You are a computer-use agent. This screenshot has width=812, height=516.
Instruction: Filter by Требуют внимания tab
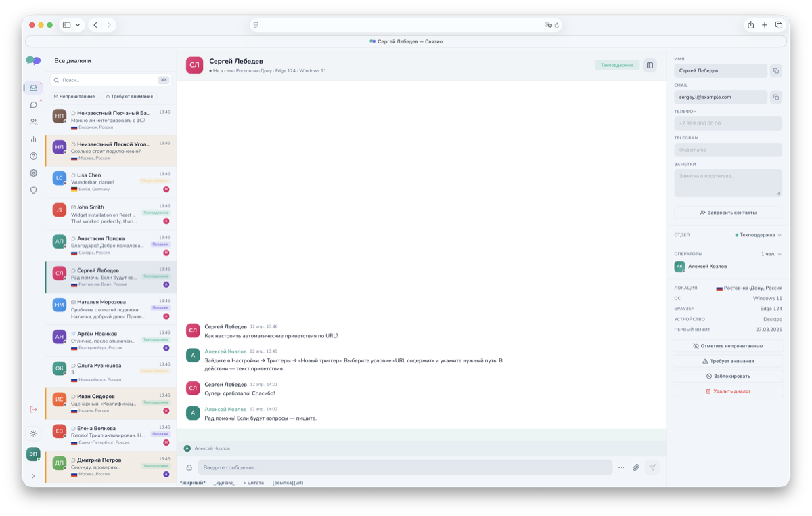point(129,96)
